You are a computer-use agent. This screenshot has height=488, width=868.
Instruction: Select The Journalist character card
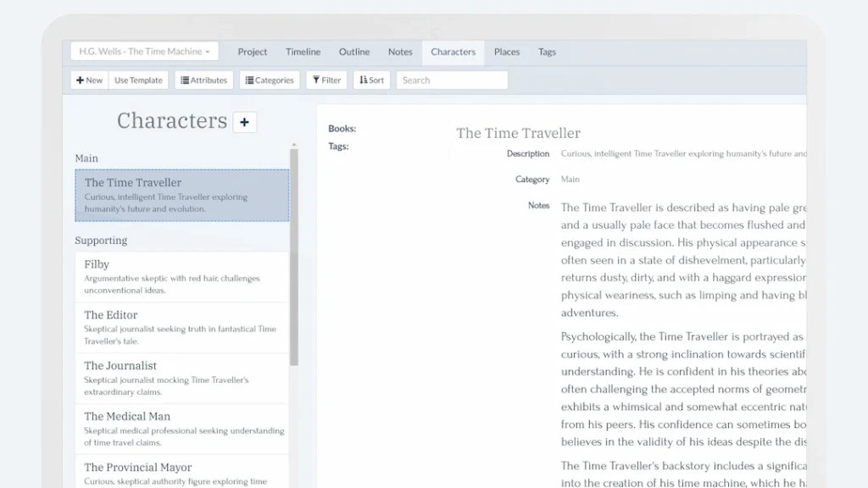pyautogui.click(x=182, y=379)
